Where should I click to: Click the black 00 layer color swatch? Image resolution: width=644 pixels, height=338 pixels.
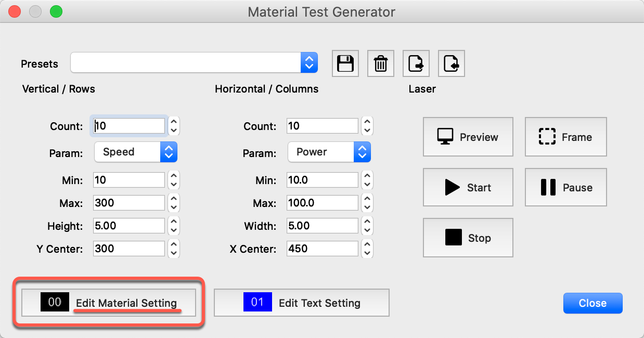[x=55, y=302]
